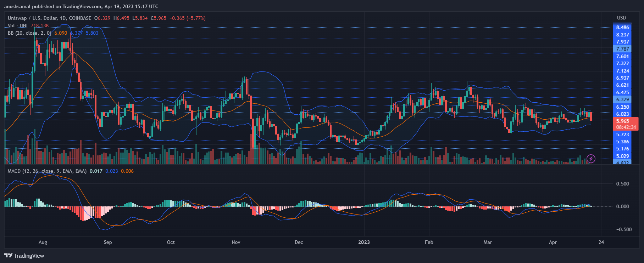The image size is (644, 263).
Task: Click the published on TradingView.com header text
Action: click(x=81, y=6)
